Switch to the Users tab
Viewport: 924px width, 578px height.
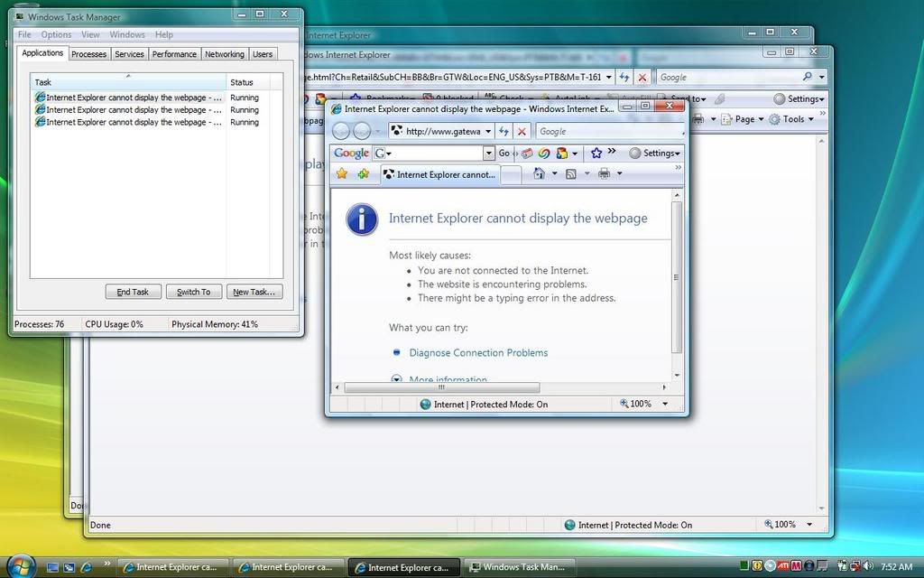coord(263,54)
